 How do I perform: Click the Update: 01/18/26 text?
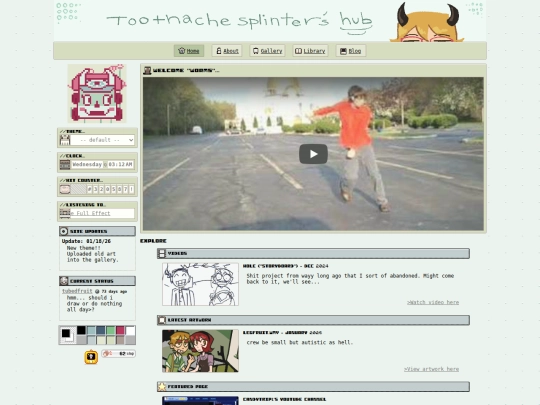(x=86, y=241)
